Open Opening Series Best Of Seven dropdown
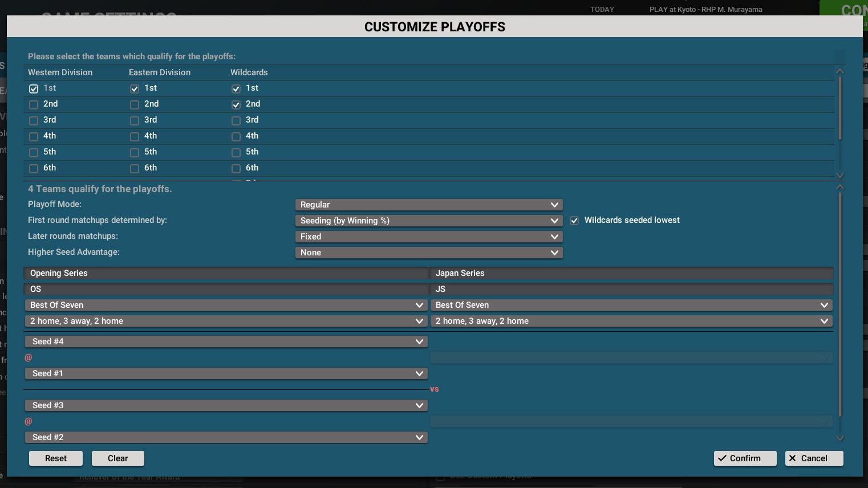The width and height of the screenshot is (868, 488). [226, 305]
